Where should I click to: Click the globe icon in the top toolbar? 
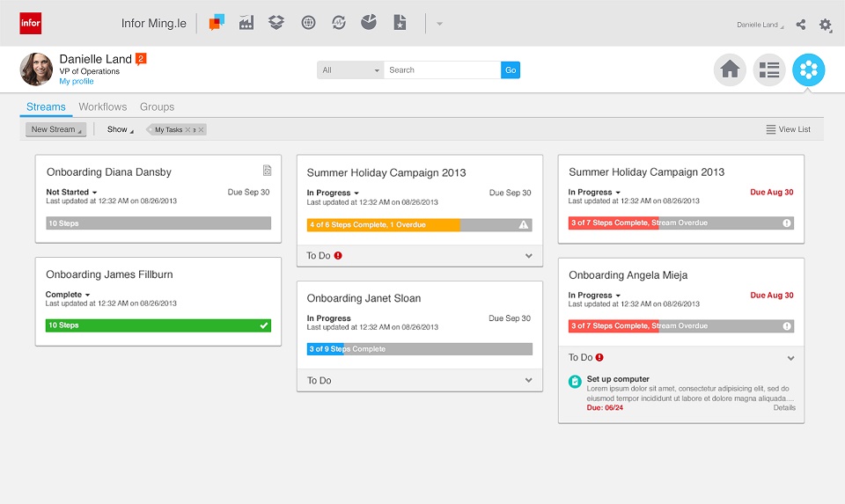(308, 23)
